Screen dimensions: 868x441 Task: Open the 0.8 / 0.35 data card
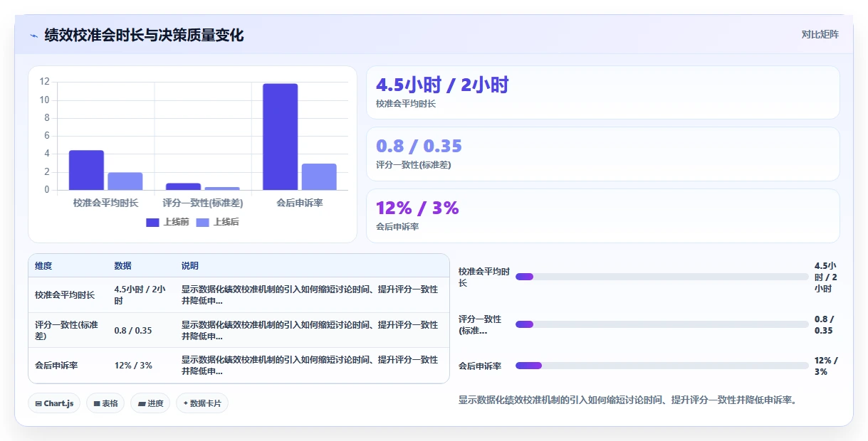click(602, 154)
